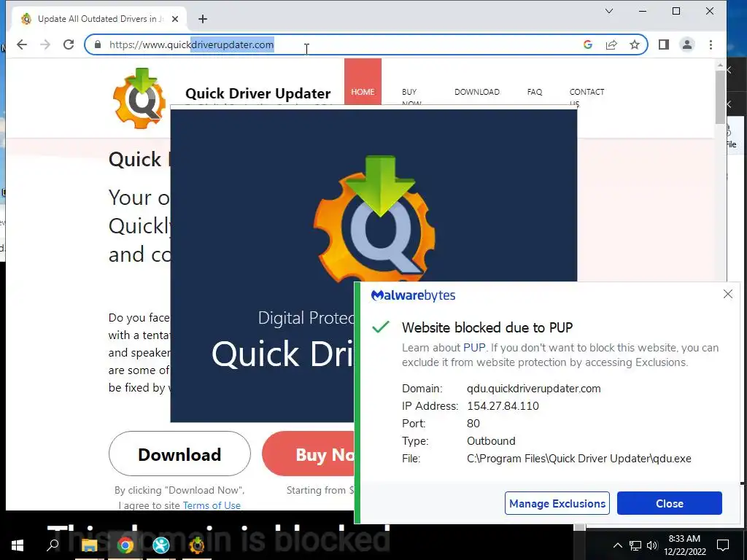Open the Chrome profile avatar
747x560 pixels.
[687, 44]
